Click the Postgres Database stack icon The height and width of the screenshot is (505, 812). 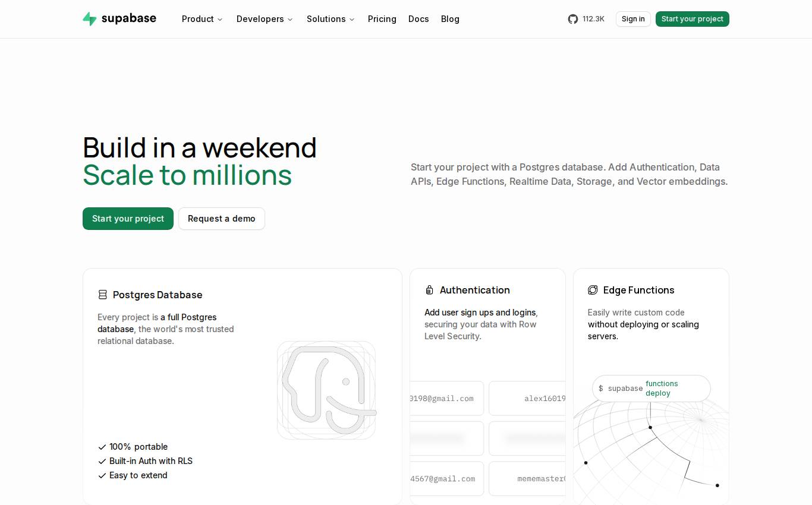coord(103,295)
